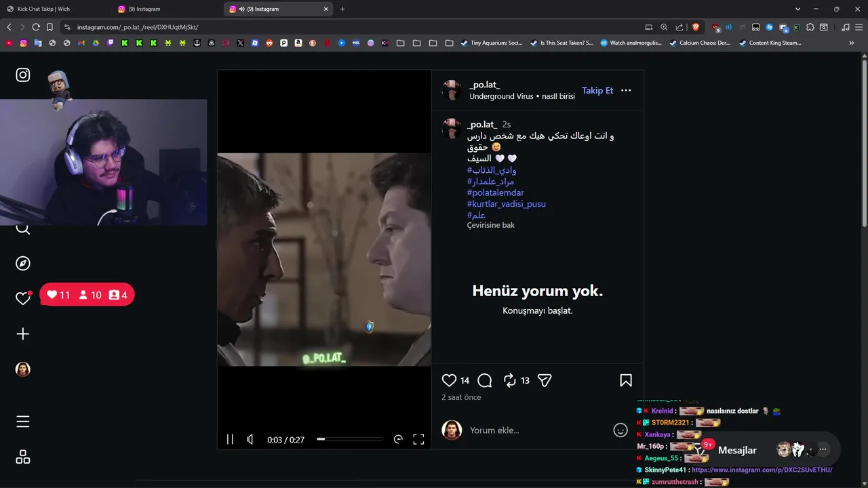Screen dimensions: 868x488
Task: Click the Takip Et follow button
Action: click(597, 90)
